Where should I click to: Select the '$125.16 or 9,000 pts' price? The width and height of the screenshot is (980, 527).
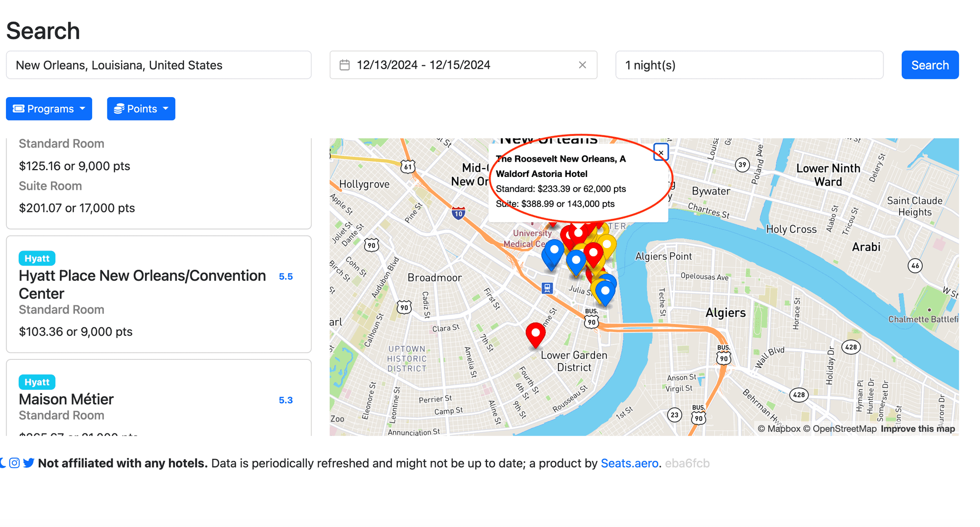pos(74,166)
